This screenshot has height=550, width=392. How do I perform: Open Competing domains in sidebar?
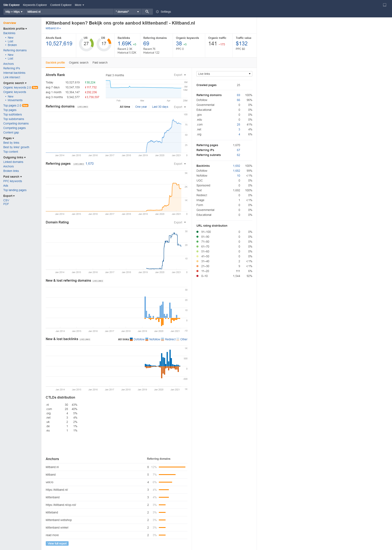point(16,123)
